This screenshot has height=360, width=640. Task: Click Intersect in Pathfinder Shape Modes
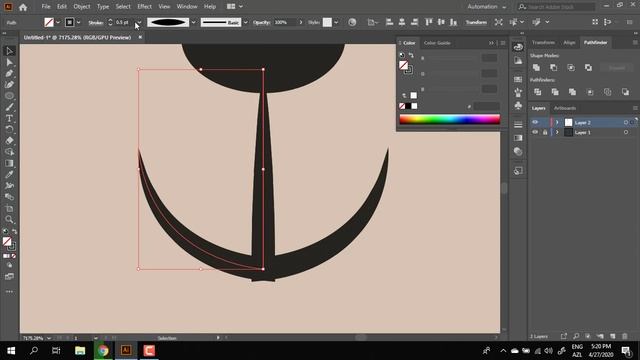coord(571,67)
